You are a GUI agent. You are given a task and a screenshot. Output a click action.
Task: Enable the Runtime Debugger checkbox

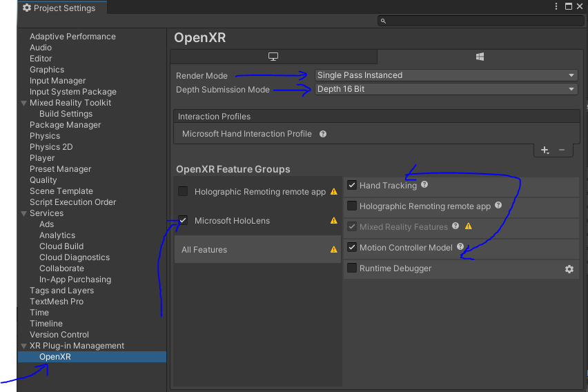pos(352,268)
